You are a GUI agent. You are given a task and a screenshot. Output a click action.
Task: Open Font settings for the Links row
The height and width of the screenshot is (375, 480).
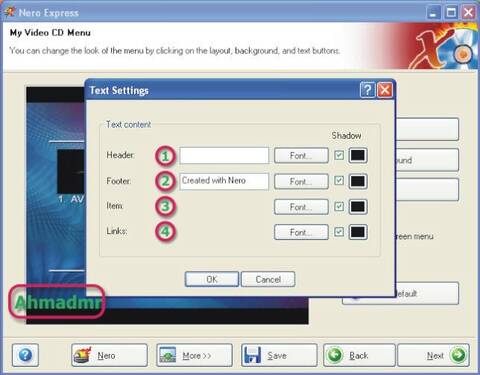click(x=301, y=232)
